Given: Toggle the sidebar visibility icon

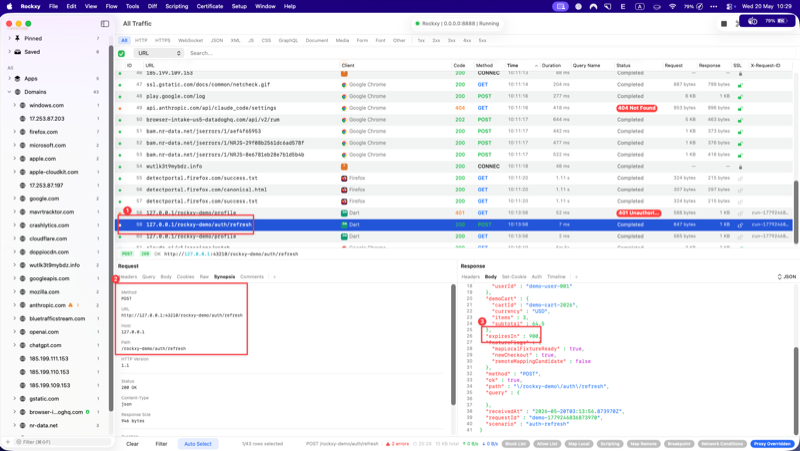Looking at the screenshot, I should (x=105, y=23).
